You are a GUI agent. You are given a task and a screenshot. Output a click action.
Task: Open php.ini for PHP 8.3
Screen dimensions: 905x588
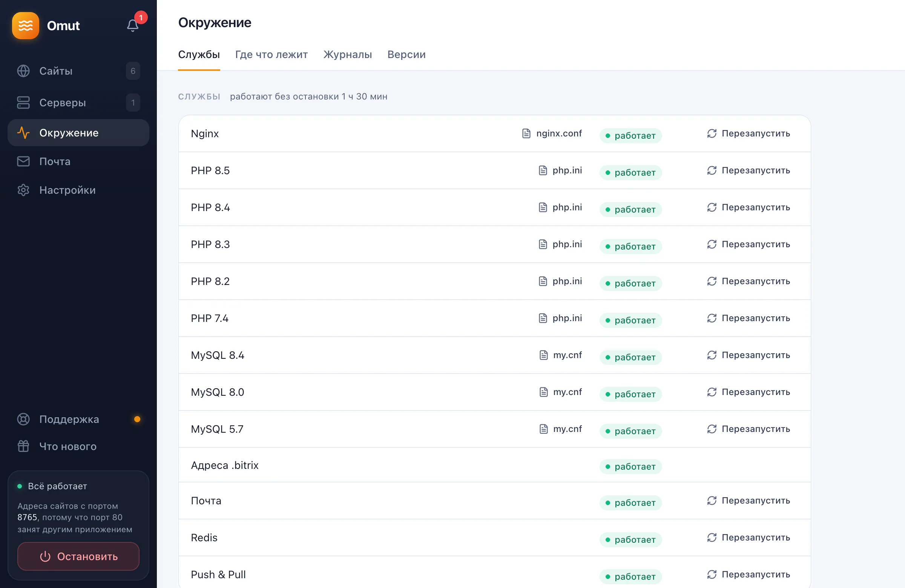[x=560, y=244]
